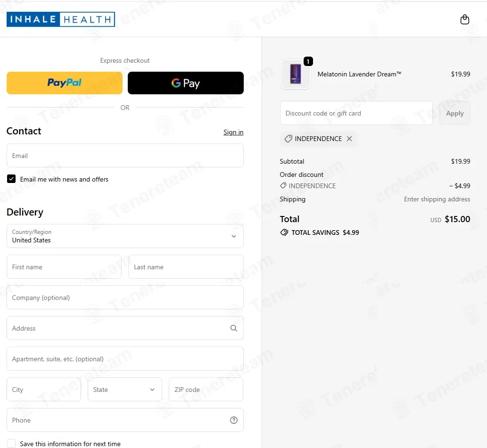Expand the State dropdown
Image resolution: width=487 pixels, height=448 pixels.
(x=124, y=389)
